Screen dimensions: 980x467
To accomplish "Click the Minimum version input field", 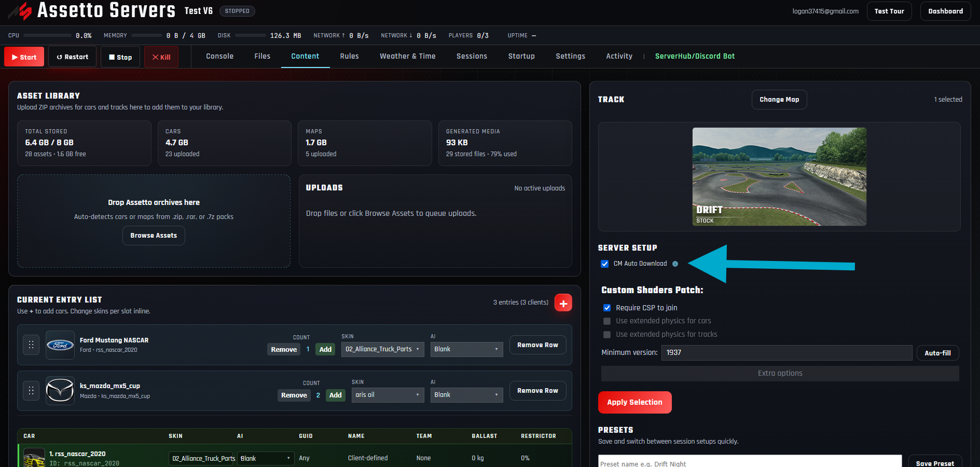I will (x=786, y=353).
